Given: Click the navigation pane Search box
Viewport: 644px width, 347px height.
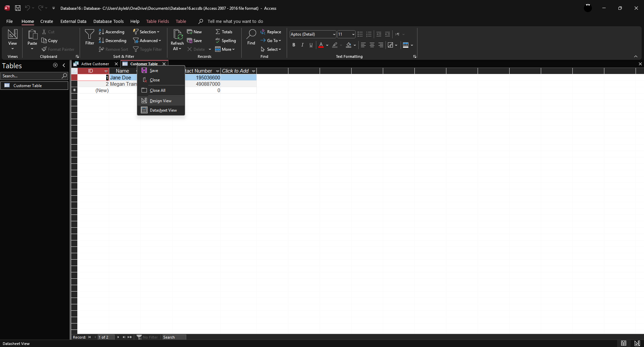Looking at the screenshot, I should [31, 76].
